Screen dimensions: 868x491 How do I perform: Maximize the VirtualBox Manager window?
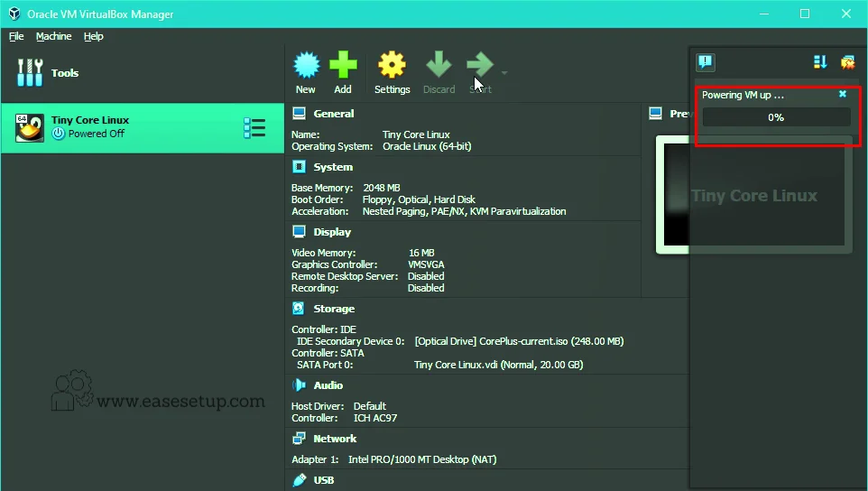click(x=805, y=14)
